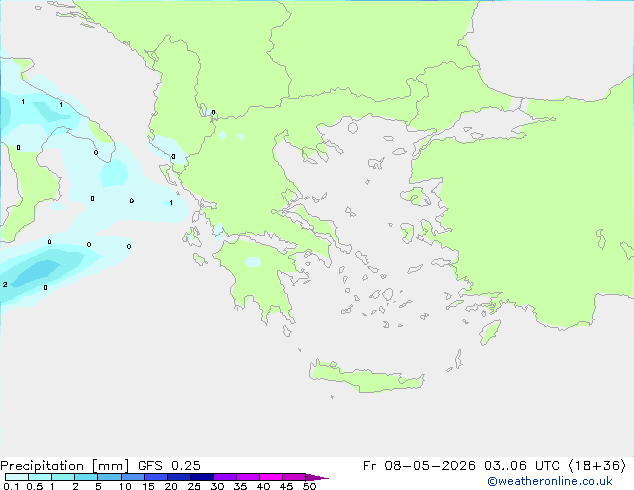Click the island of Crete on the map
The image size is (634, 490).
[x=366, y=376]
